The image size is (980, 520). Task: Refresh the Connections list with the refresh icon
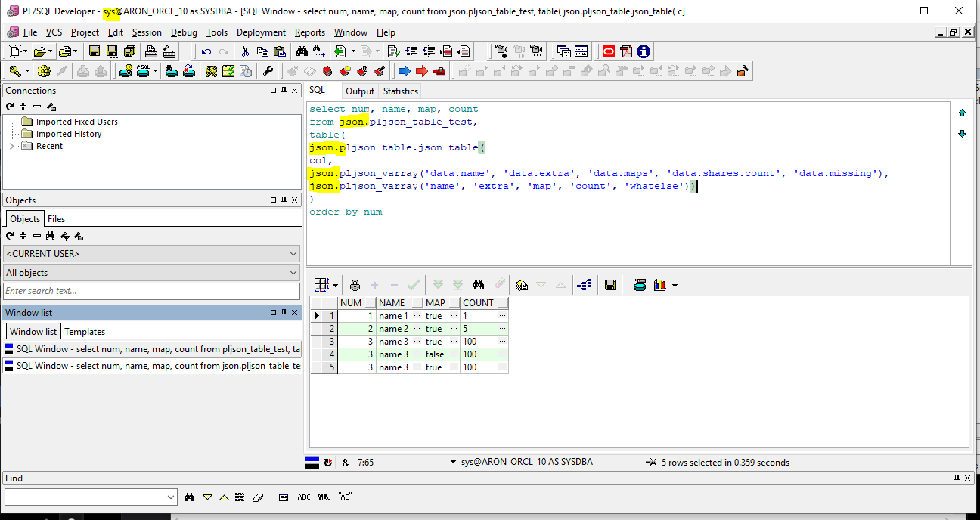click(9, 106)
